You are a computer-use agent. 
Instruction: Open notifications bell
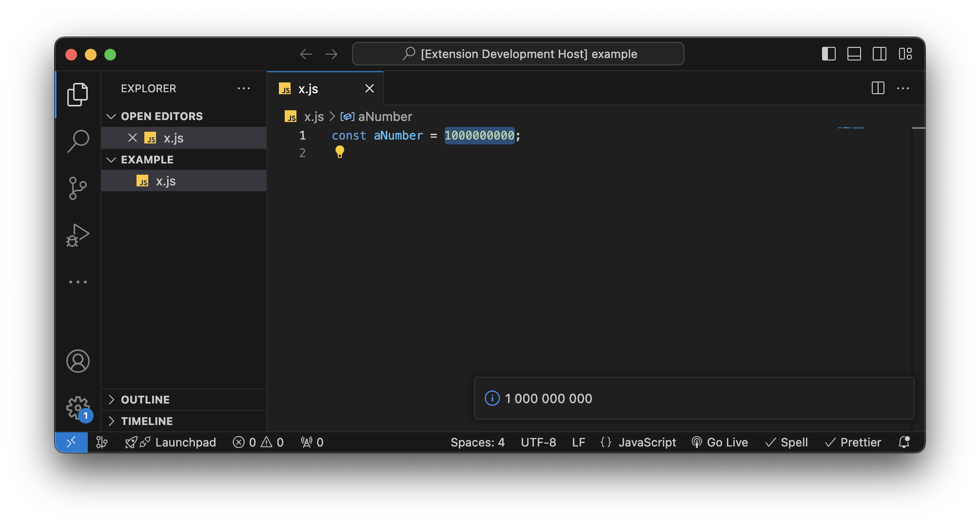(904, 442)
